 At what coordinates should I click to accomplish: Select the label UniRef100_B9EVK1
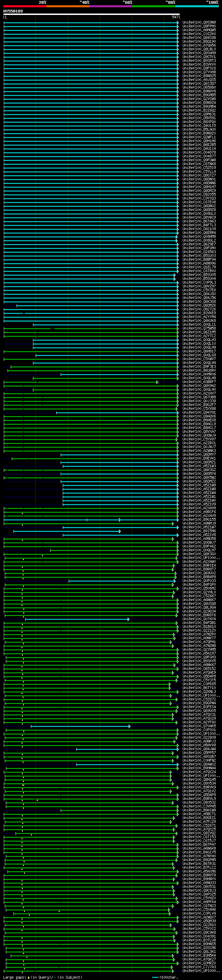pyautogui.click(x=199, y=459)
